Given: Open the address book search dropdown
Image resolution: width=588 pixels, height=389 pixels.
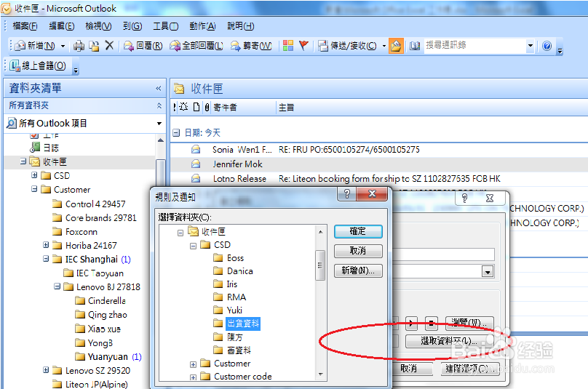Looking at the screenshot, I should (x=531, y=46).
